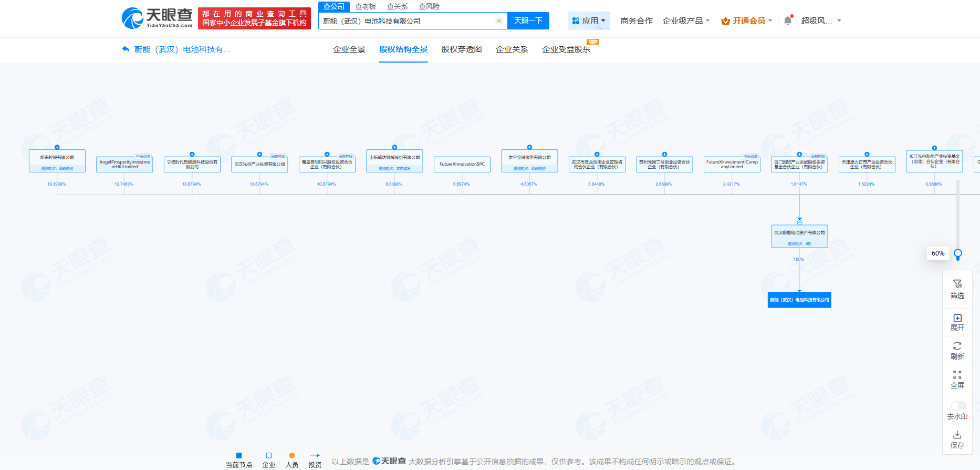Image resolution: width=980 pixels, height=470 pixels.
Task: Expand the plus above 山东威达机械股份有限公司
Action: coord(394,147)
